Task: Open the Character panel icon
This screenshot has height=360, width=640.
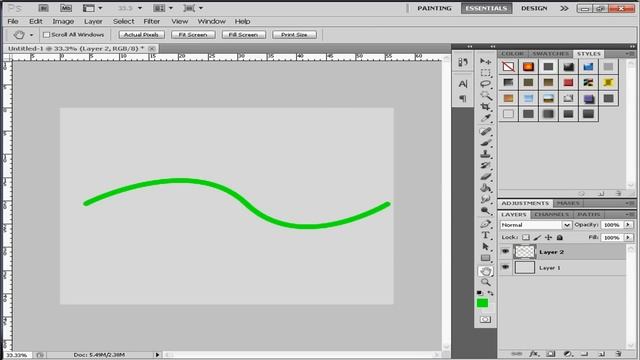Action: (x=463, y=84)
